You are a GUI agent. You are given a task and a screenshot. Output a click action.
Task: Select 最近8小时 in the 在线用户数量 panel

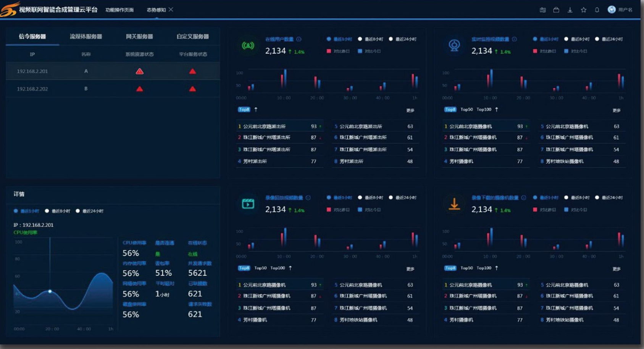[x=360, y=39]
